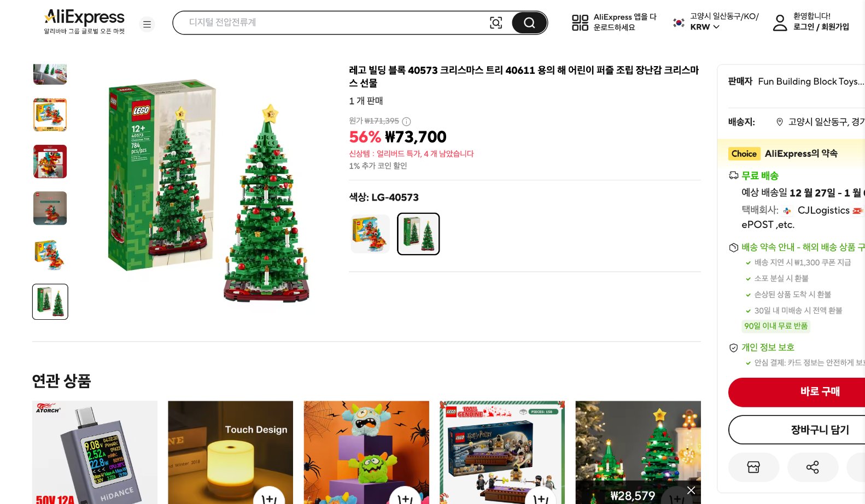
Task: Open the Fun Building Block Toys seller link
Action: click(x=811, y=81)
